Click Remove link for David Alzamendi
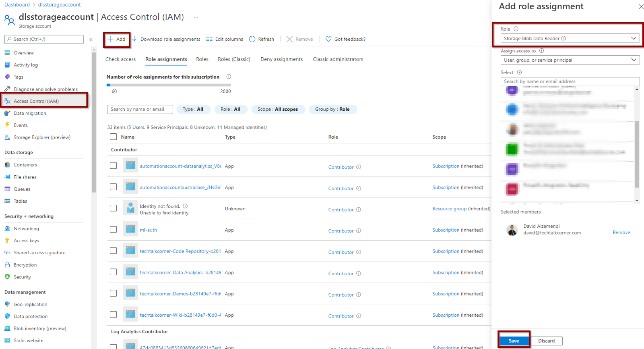Image resolution: width=644 pixels, height=349 pixels. tap(621, 233)
